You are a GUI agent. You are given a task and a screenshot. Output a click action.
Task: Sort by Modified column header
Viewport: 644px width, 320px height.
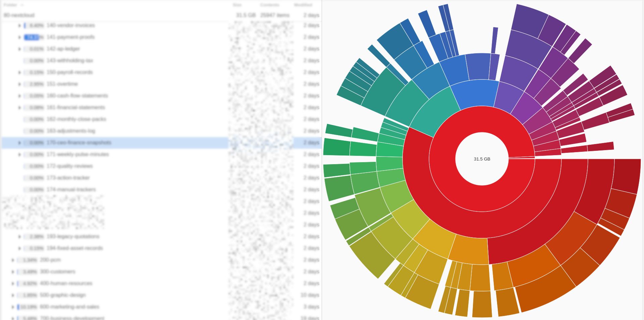(x=303, y=5)
